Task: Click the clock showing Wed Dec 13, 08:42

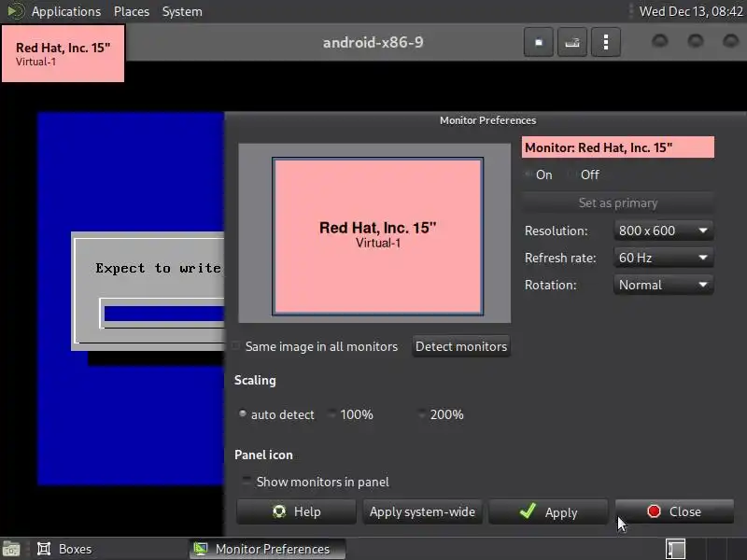Action: pos(691,11)
